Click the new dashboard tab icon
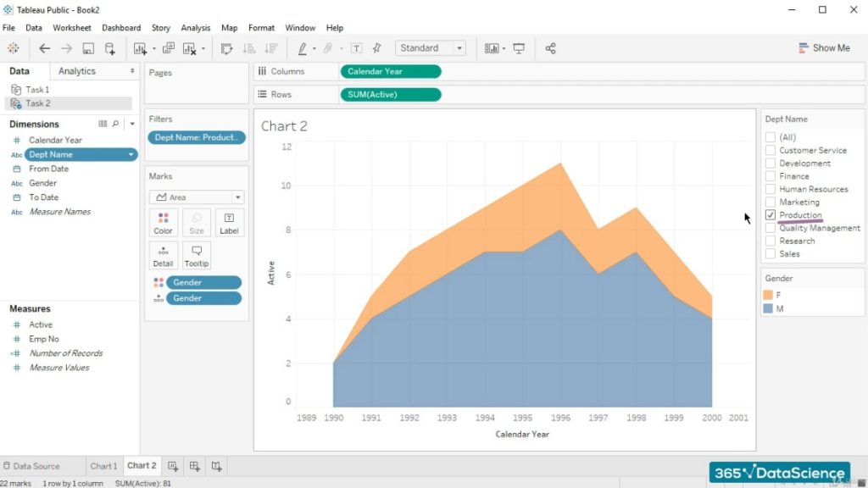The image size is (868, 488). pyautogui.click(x=194, y=467)
